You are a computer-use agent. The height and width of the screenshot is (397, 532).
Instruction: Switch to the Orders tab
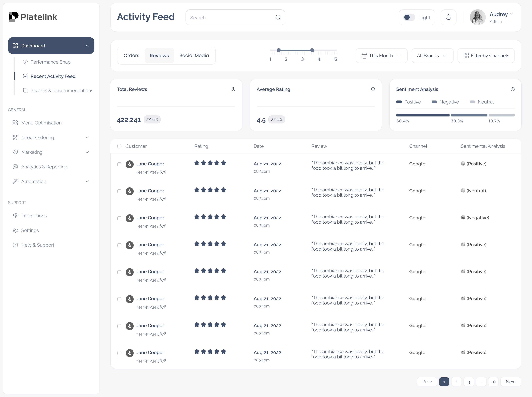pyautogui.click(x=131, y=55)
